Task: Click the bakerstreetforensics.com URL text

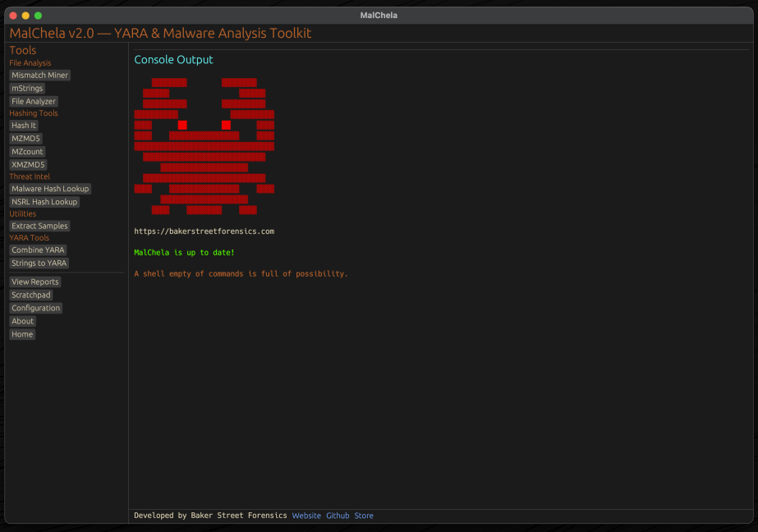Action: (x=204, y=232)
